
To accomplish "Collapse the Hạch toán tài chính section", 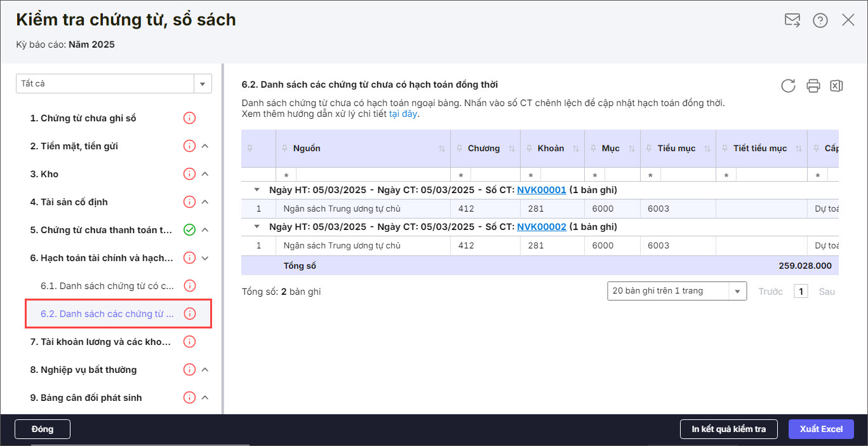I will coord(205,258).
